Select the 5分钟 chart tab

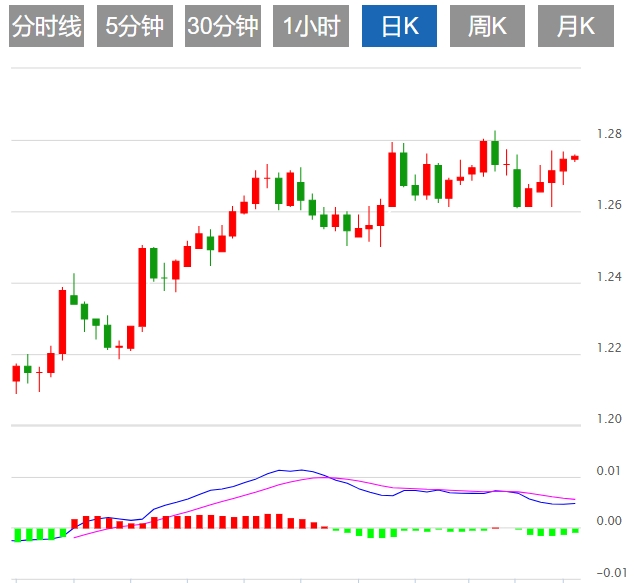point(135,26)
